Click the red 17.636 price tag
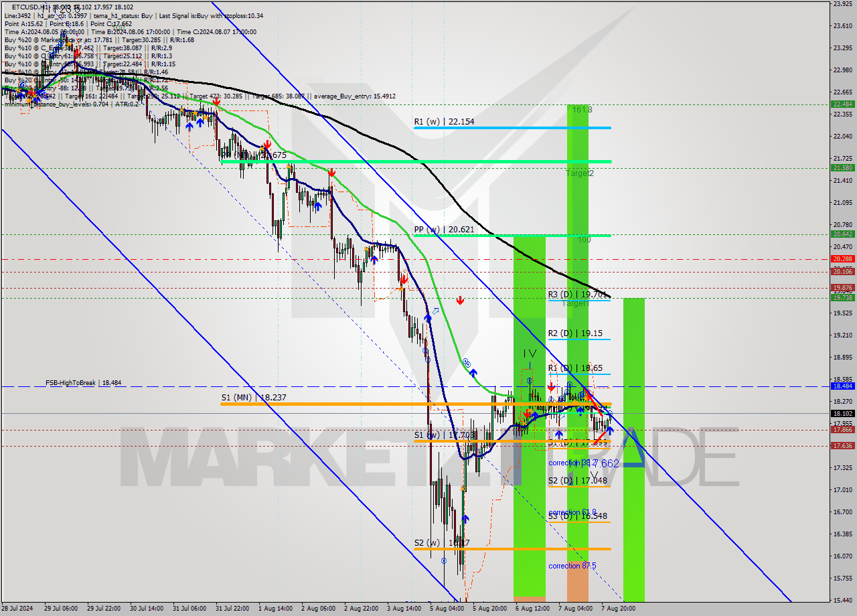 click(842, 446)
